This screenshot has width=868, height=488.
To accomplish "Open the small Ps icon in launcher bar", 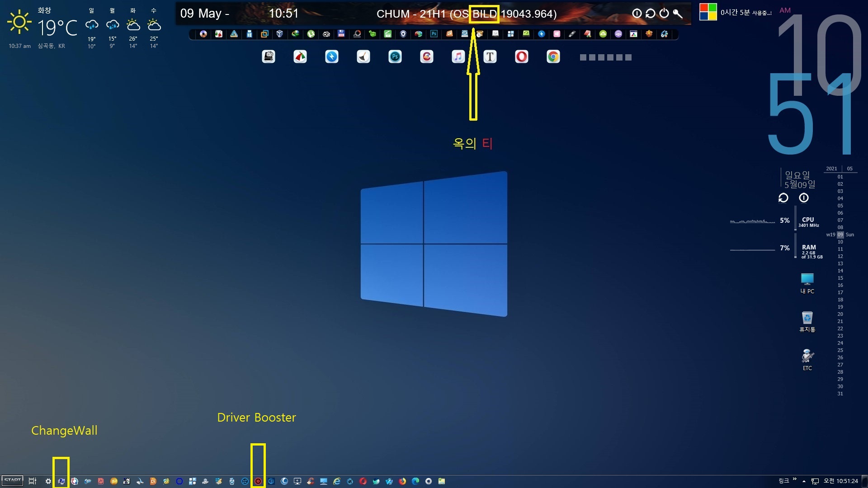I will [434, 34].
